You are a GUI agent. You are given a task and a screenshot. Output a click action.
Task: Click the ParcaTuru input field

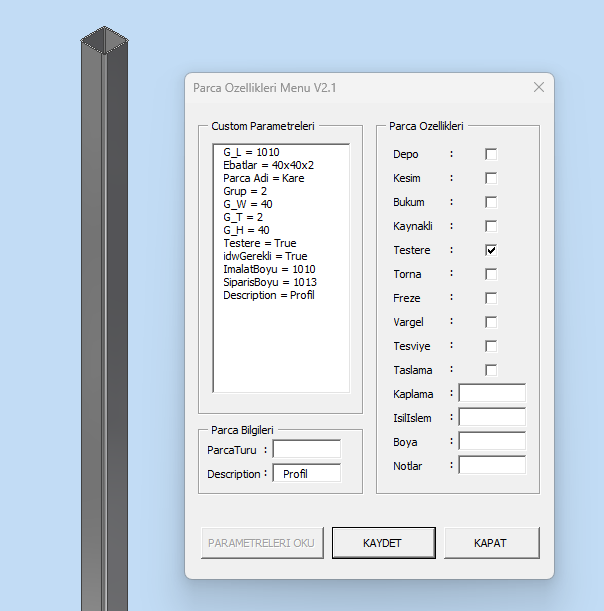point(307,450)
